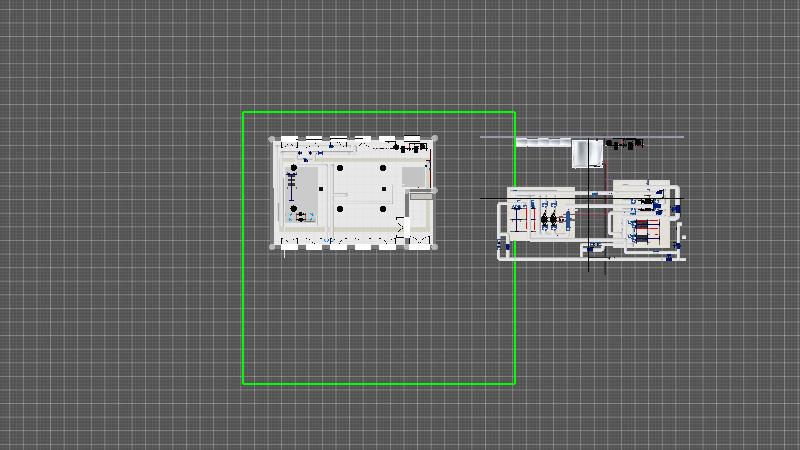Viewport: 800px width, 450px height.
Task: Select the bottom-right black column dot in left plan
Action: coord(382,209)
